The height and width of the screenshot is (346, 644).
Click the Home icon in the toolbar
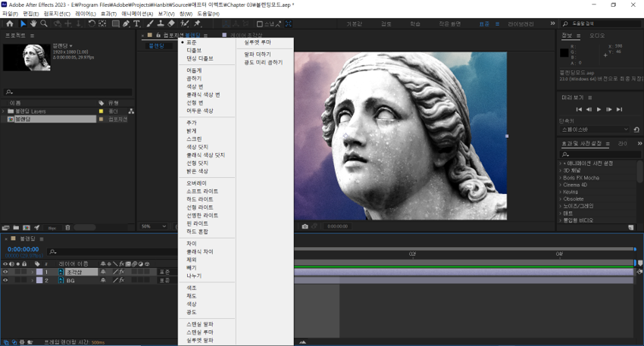[x=10, y=23]
